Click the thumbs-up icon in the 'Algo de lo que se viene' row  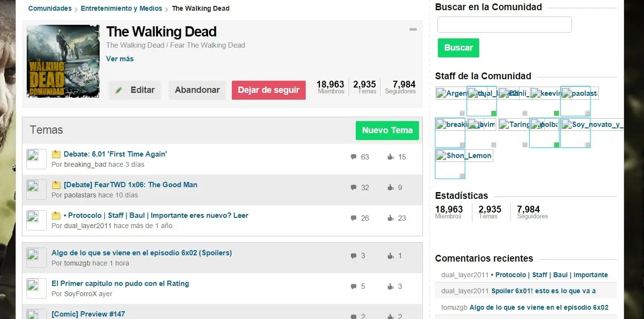(x=390, y=256)
